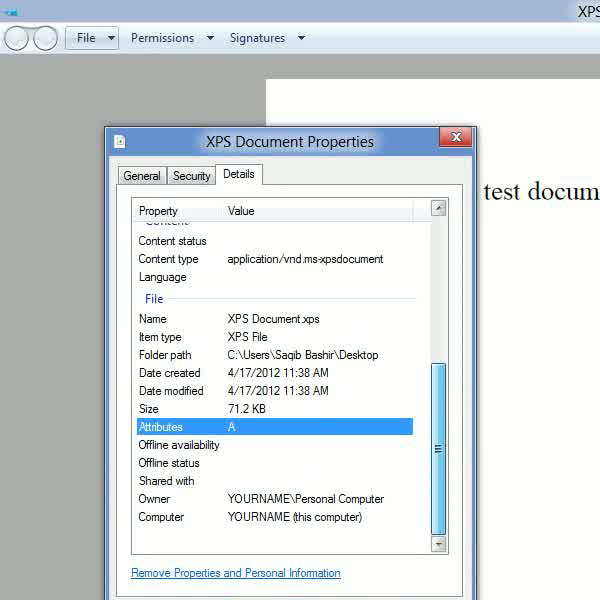Select the Name property row
Screen dimensions: 600x600
pos(275,319)
